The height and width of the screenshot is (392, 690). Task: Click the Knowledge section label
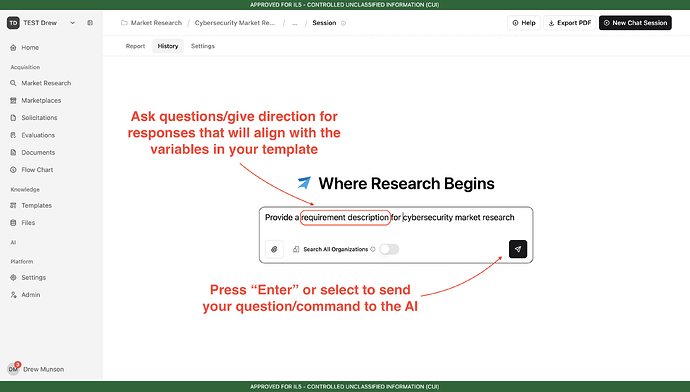[25, 190]
